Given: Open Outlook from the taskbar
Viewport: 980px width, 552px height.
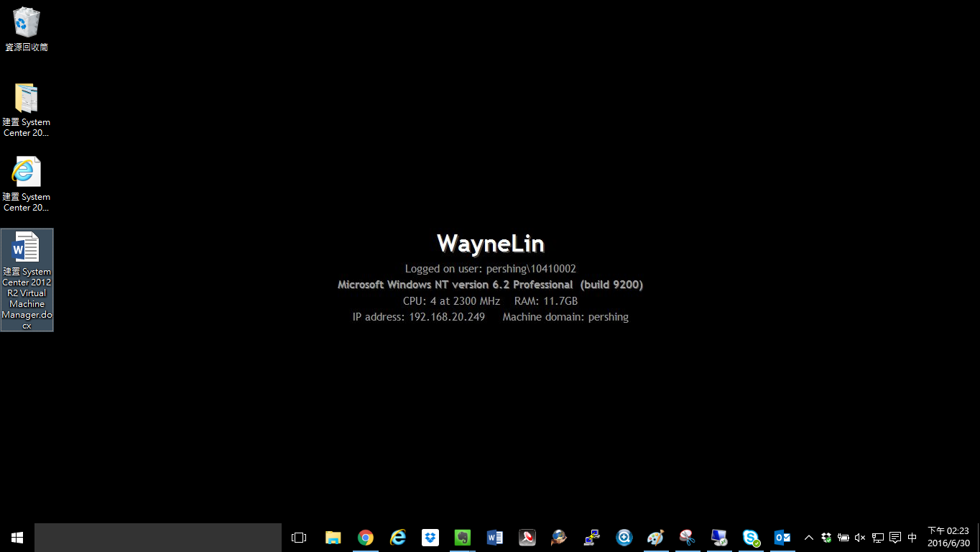Looking at the screenshot, I should pyautogui.click(x=782, y=538).
